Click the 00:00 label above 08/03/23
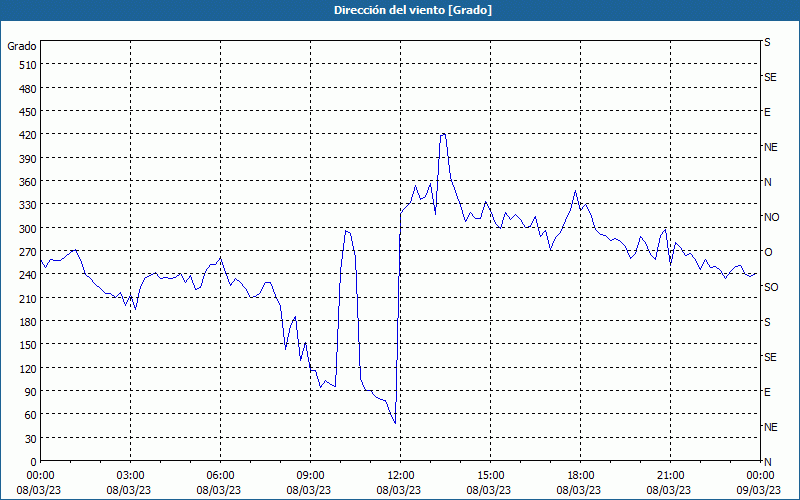800x500 pixels. coord(40,476)
